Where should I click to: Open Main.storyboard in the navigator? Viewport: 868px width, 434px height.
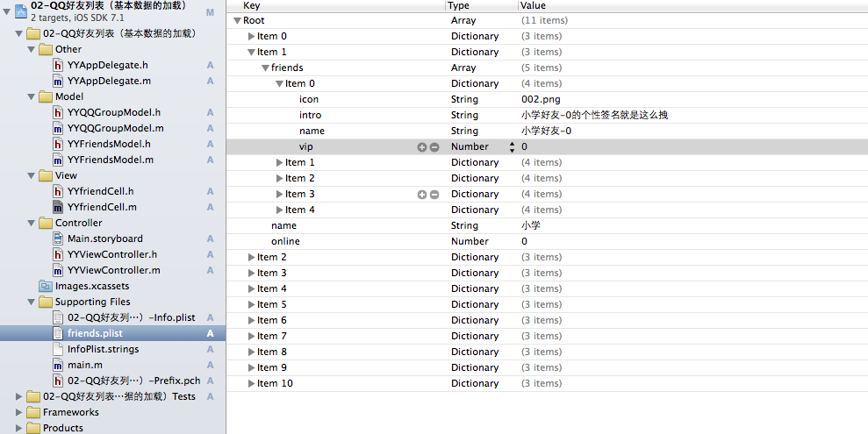click(104, 238)
